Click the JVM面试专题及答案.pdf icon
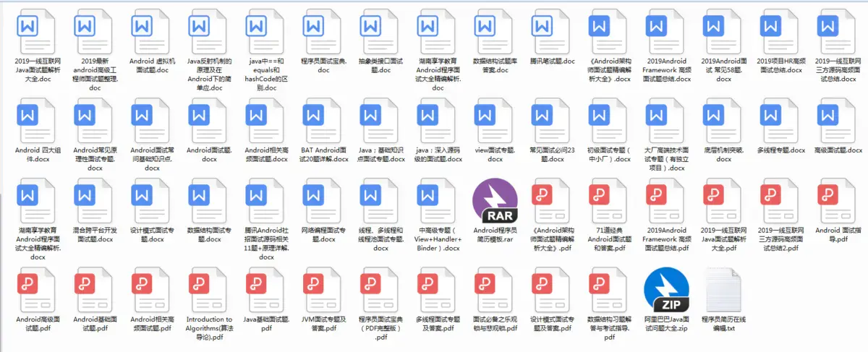Image resolution: width=868 pixels, height=352 pixels. (x=323, y=290)
